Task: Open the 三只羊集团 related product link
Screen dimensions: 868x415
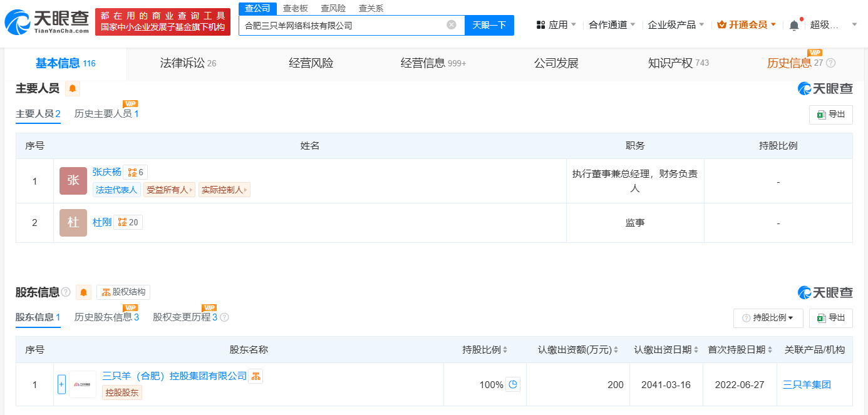Action: pos(807,385)
